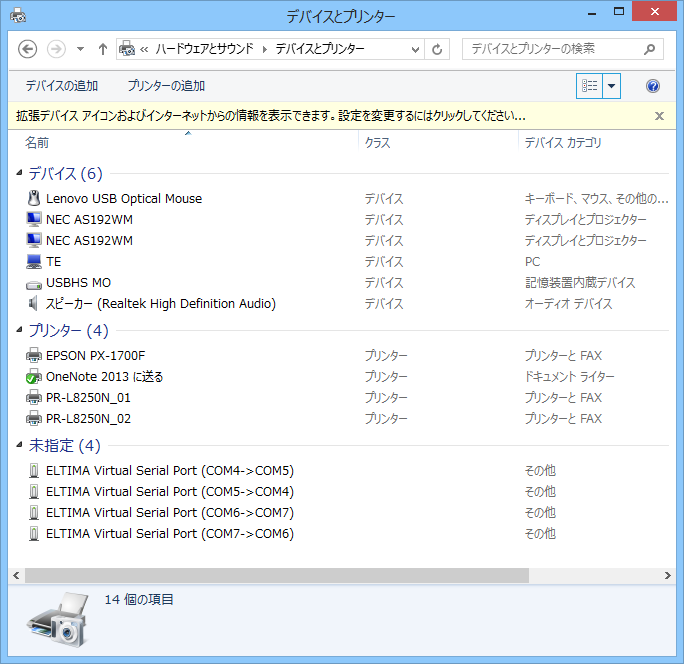
Task: Select ELTIMA Virtual Serial Port (COM4->COM5) name
Action: click(x=170, y=470)
